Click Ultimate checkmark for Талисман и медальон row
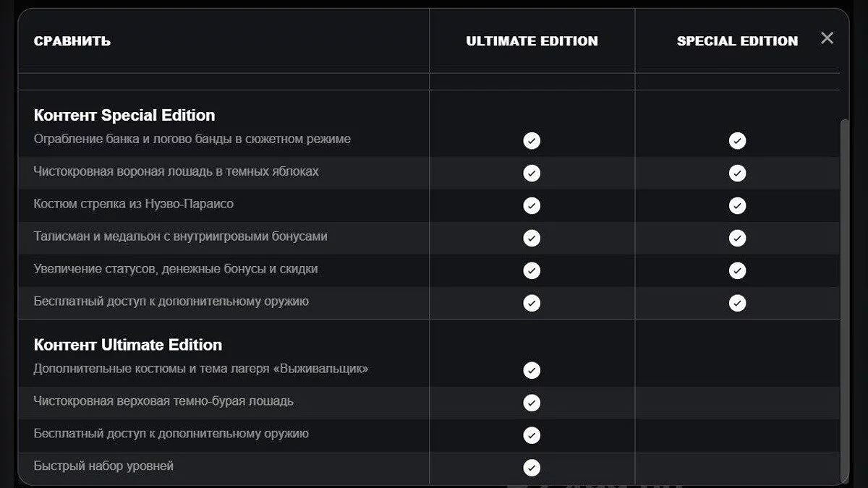The height and width of the screenshot is (488, 868). coord(532,238)
